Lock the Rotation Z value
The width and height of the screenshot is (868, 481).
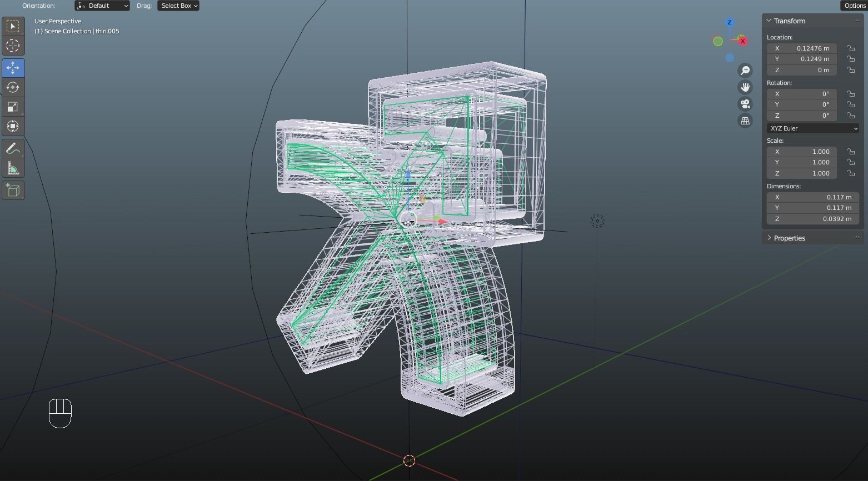851,116
